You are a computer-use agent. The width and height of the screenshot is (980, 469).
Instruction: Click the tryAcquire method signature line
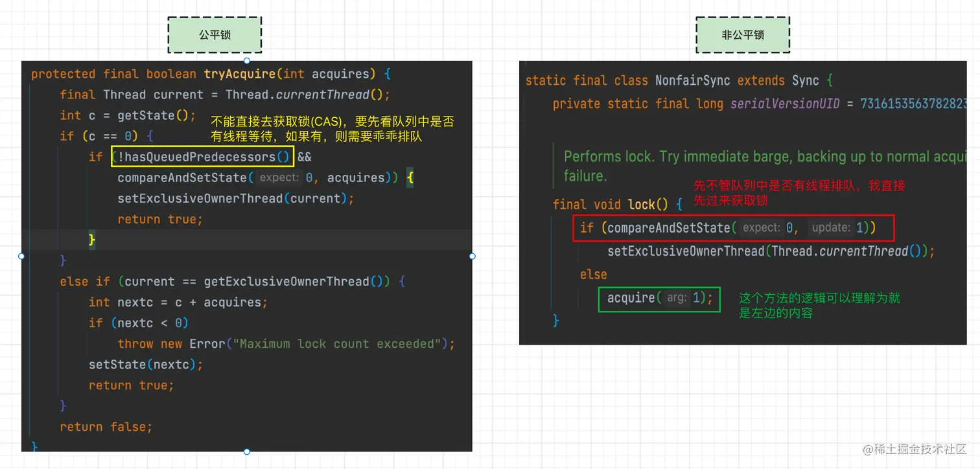[x=211, y=74]
